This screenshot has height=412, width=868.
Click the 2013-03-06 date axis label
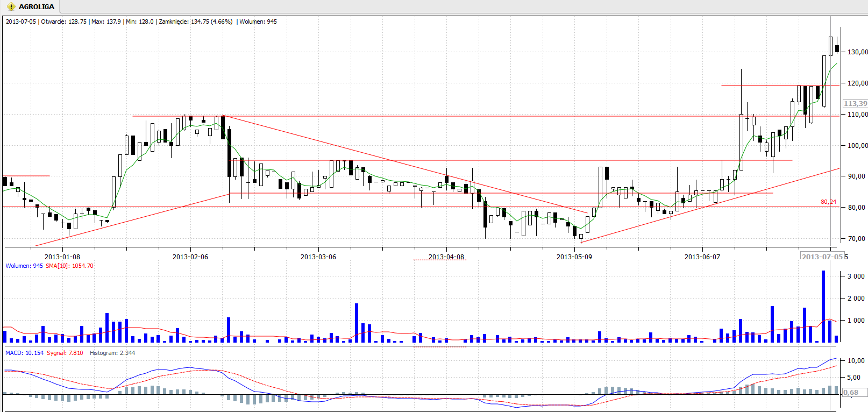tap(318, 257)
